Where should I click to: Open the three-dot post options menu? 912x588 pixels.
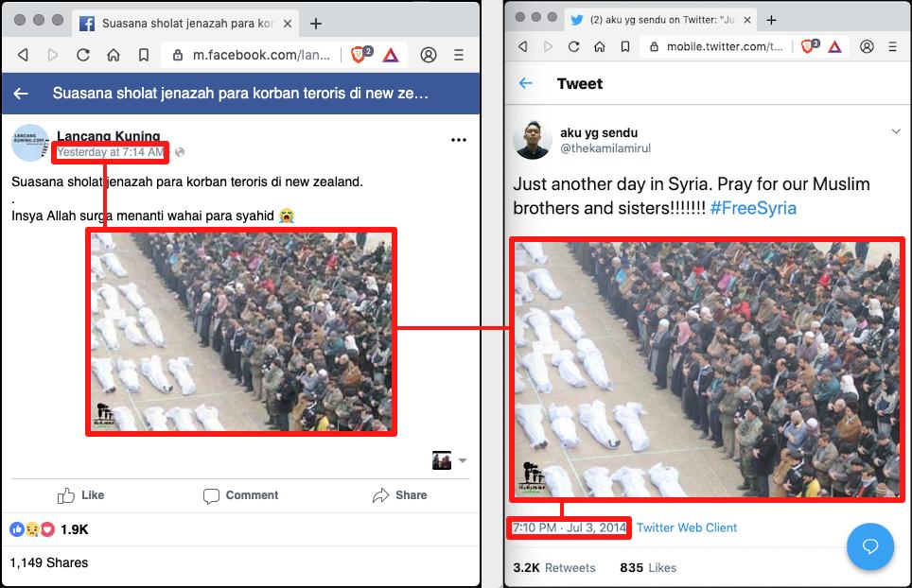(459, 140)
